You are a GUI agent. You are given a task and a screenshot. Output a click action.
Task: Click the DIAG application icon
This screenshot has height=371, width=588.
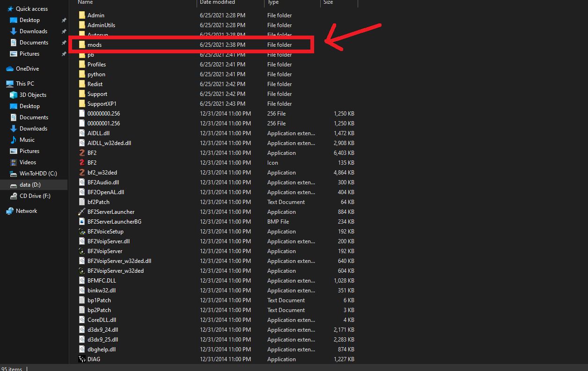point(82,359)
